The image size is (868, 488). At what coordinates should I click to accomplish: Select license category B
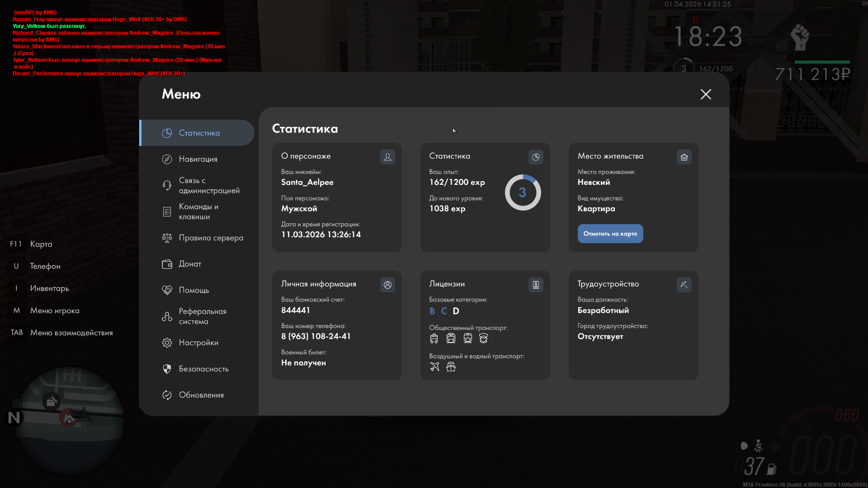click(432, 311)
